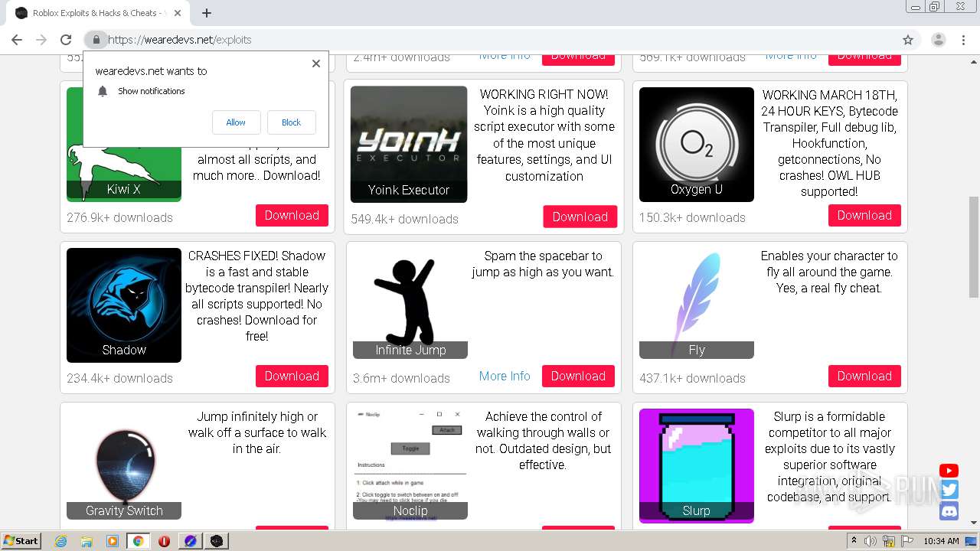Go back to the previous page

(x=17, y=40)
